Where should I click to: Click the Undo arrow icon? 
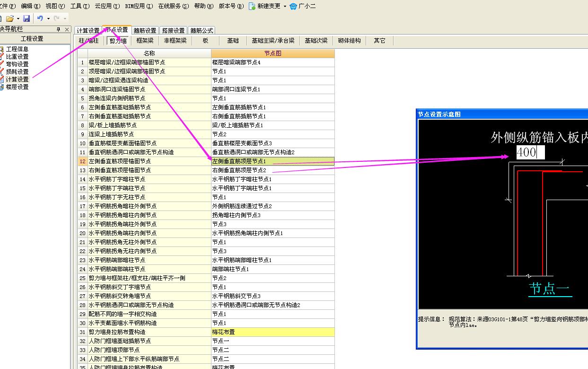[x=40, y=18]
